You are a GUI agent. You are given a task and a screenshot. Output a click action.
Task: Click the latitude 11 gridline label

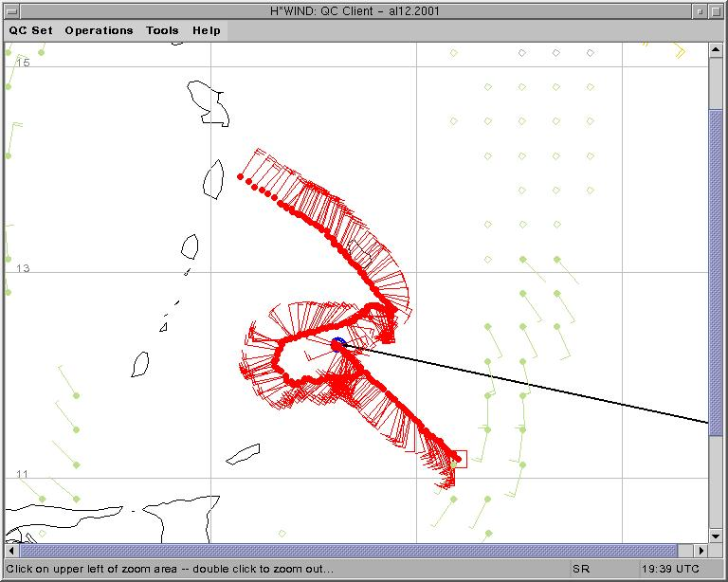pyautogui.click(x=24, y=474)
